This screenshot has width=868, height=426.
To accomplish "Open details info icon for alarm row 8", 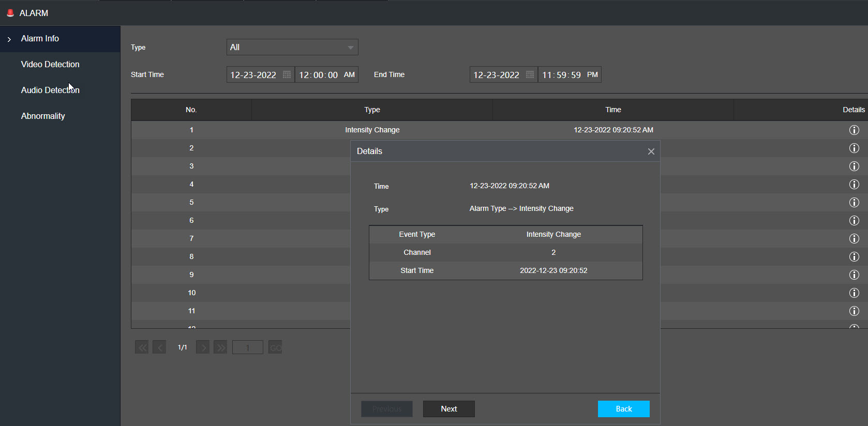I will tap(854, 256).
